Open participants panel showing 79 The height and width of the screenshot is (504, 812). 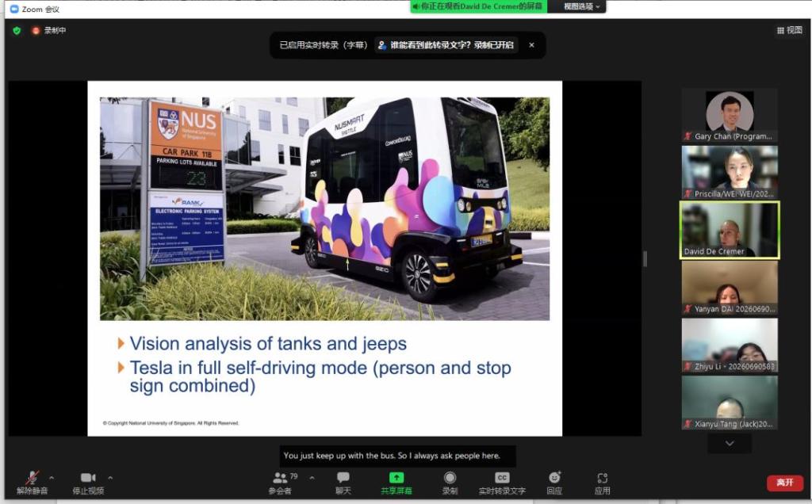(281, 483)
